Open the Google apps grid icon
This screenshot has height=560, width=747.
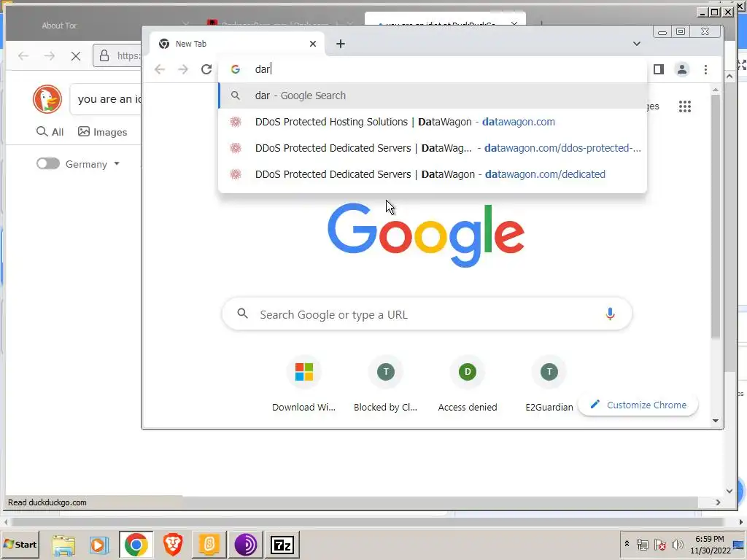(x=684, y=106)
